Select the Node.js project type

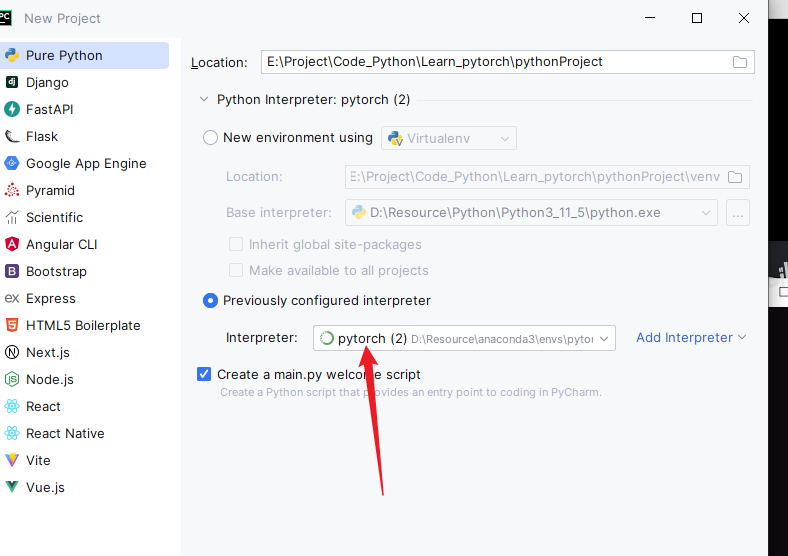pos(49,379)
